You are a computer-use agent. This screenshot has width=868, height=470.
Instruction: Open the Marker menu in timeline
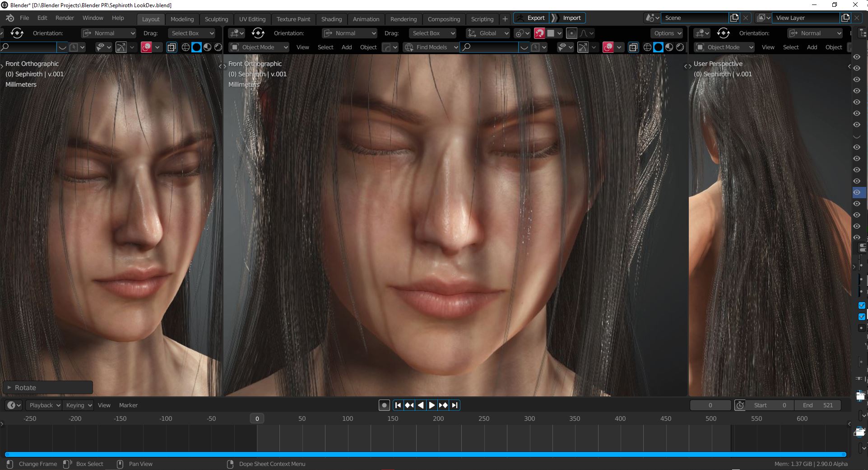128,405
